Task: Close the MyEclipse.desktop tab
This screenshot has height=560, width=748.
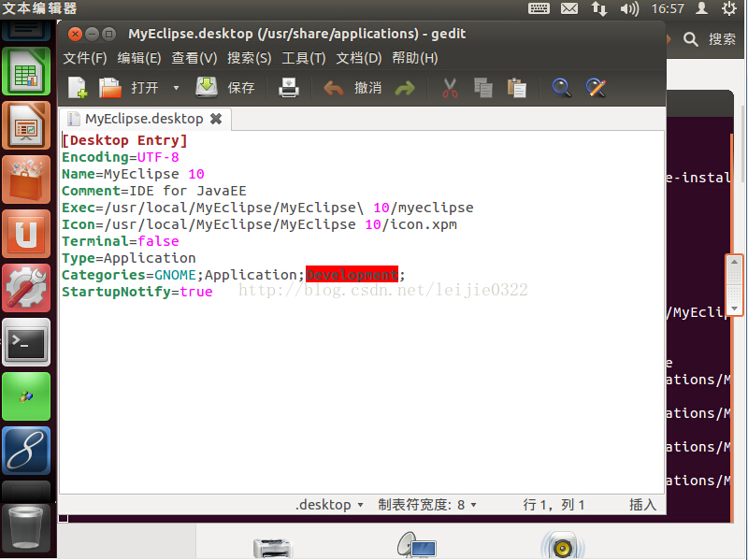Action: click(216, 119)
